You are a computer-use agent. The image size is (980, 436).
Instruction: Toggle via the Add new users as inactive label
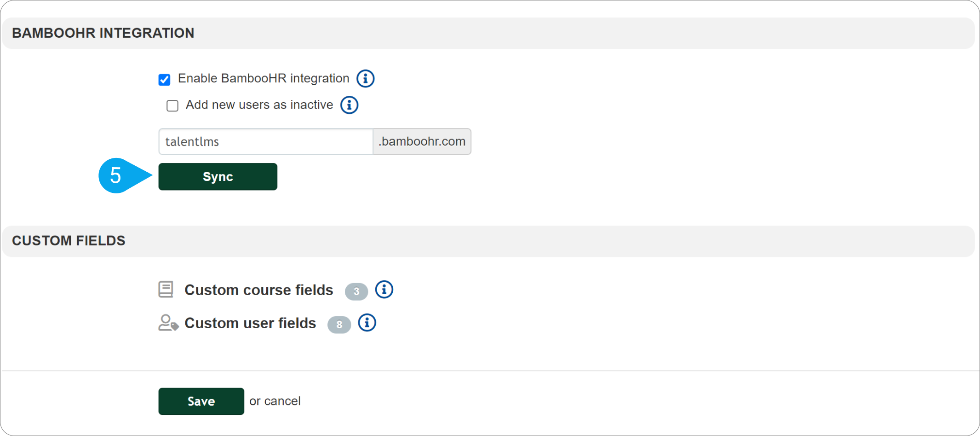coord(259,105)
